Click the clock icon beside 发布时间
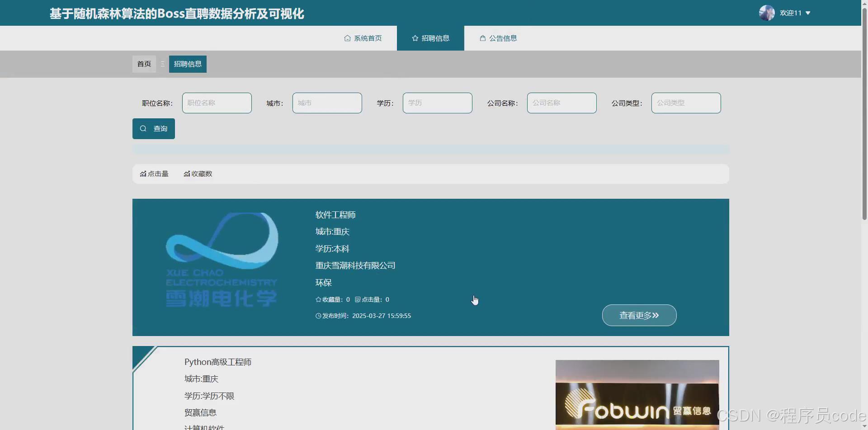Image resolution: width=868 pixels, height=430 pixels. tap(318, 315)
